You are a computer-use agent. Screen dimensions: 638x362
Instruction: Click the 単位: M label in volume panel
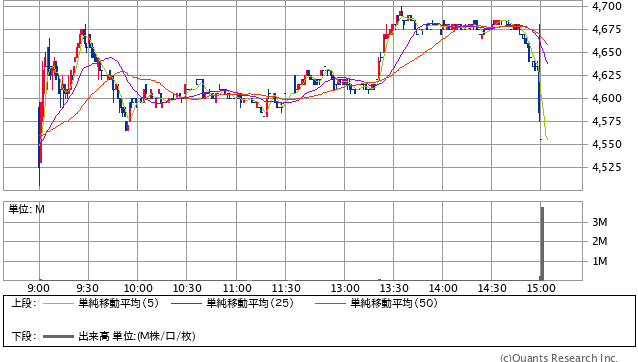26,209
